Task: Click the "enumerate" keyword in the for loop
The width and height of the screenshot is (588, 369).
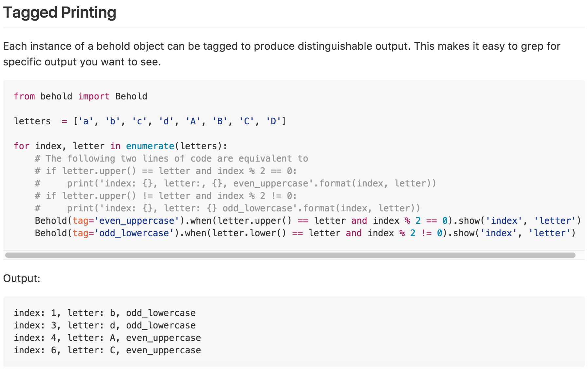Action: [150, 146]
